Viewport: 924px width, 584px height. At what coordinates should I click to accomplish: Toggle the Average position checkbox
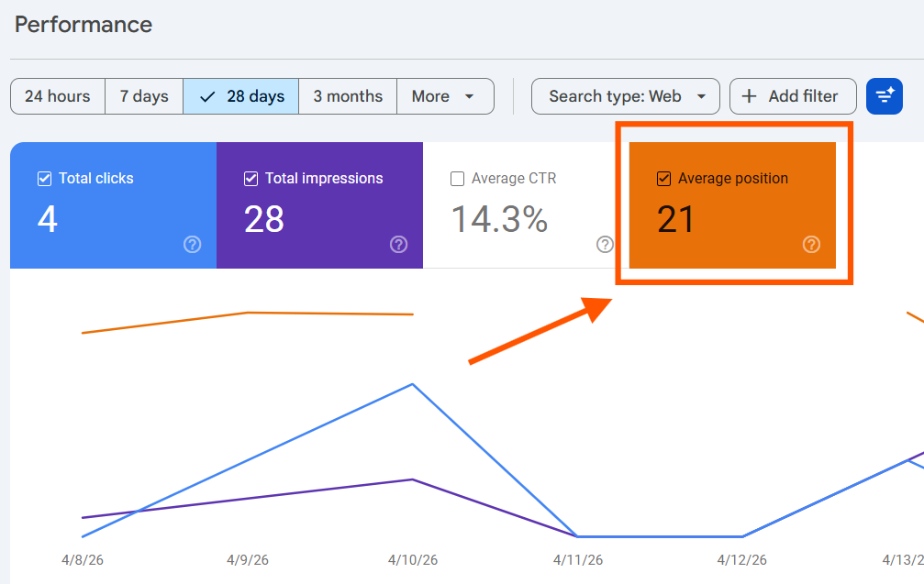click(x=663, y=179)
